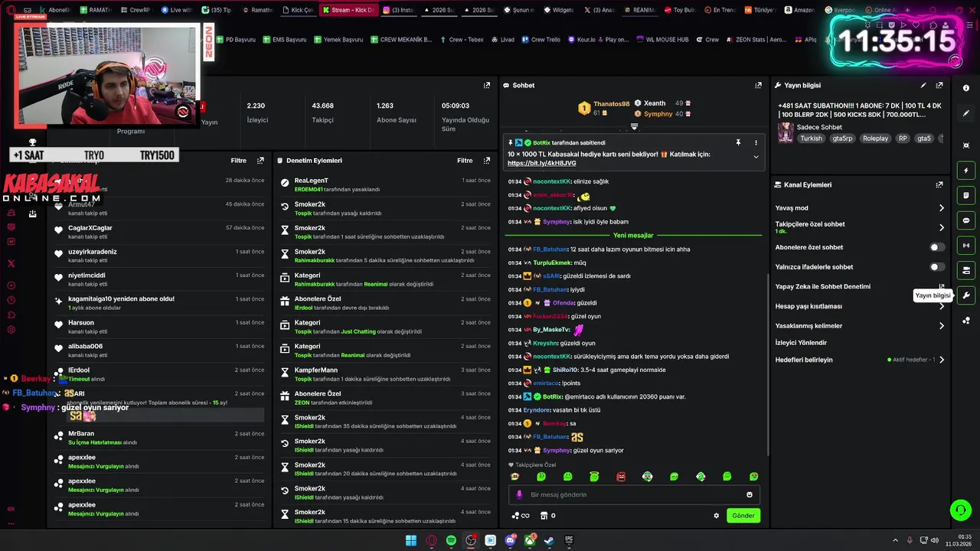980x551 pixels.
Task: Click the note icon in right sidebar
Action: tap(966, 196)
